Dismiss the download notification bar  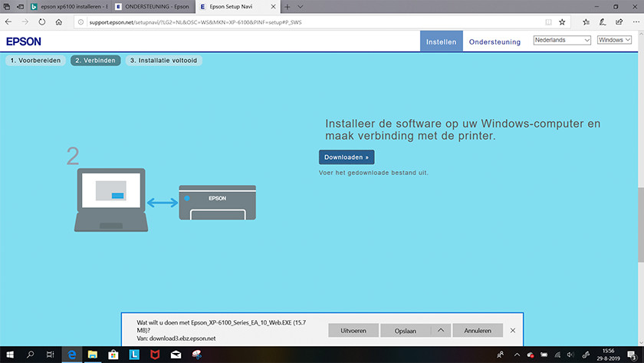coord(513,330)
